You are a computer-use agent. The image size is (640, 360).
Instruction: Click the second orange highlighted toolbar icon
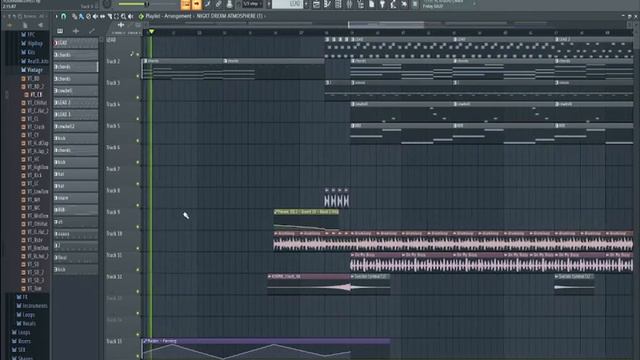point(197,4)
